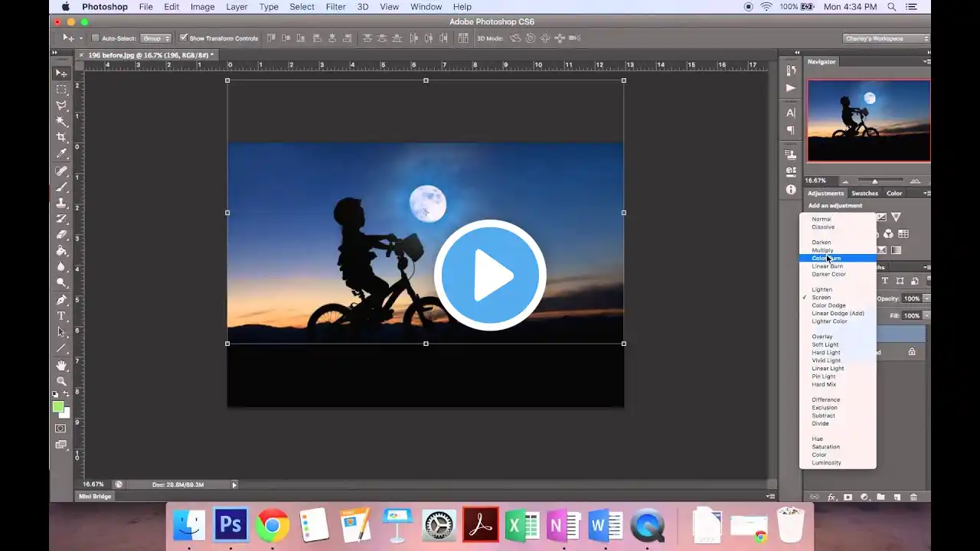The image size is (980, 551).
Task: Toggle the Show Transform Controls checkbox
Action: tap(183, 37)
